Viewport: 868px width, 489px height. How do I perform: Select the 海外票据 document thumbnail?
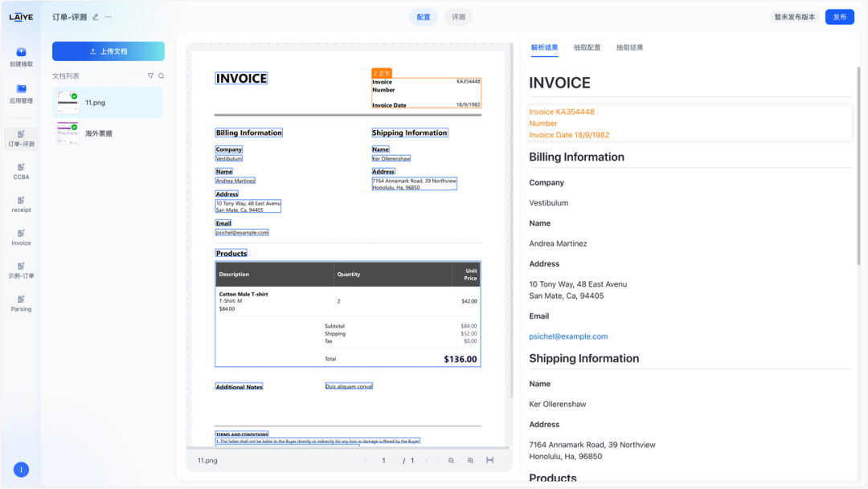[x=68, y=133]
